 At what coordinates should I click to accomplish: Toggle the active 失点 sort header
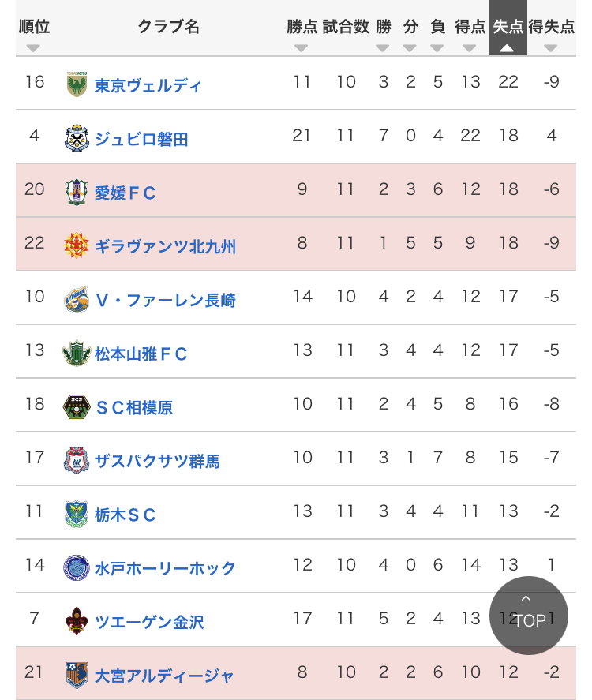point(508,36)
